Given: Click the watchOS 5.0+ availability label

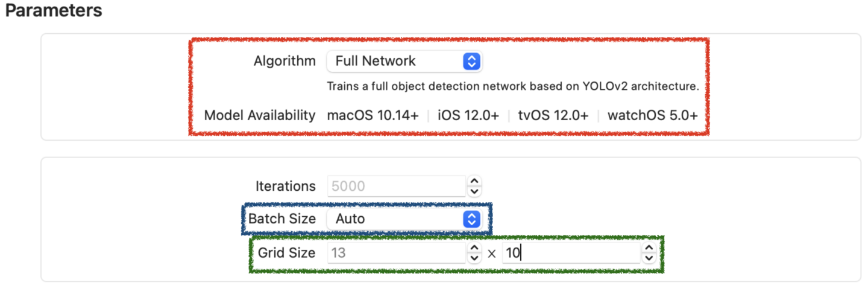Looking at the screenshot, I should [x=652, y=115].
